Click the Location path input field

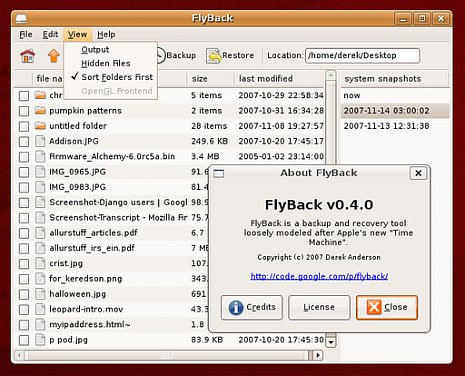click(362, 56)
